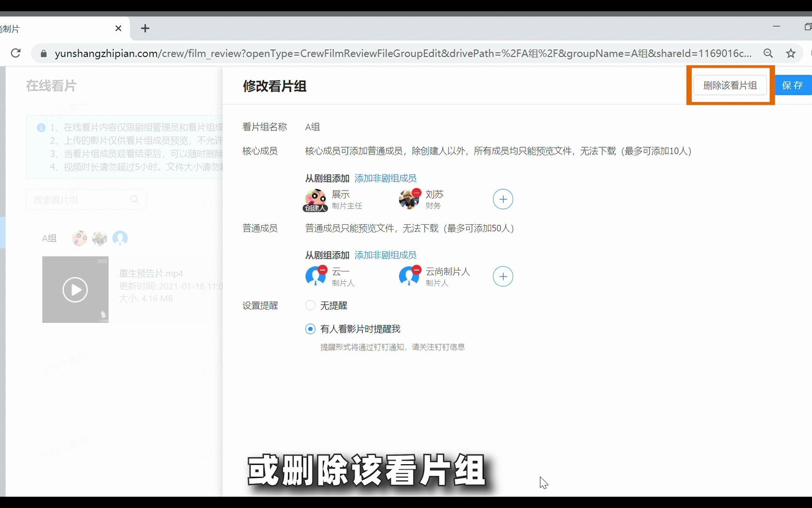
Task: Click the 在线看片 page heading
Action: (x=51, y=86)
